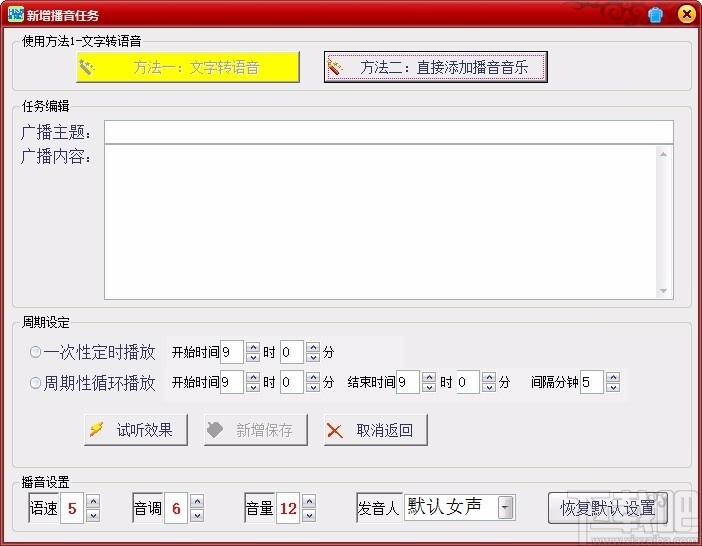Increase one-time start hour value

pyautogui.click(x=253, y=347)
